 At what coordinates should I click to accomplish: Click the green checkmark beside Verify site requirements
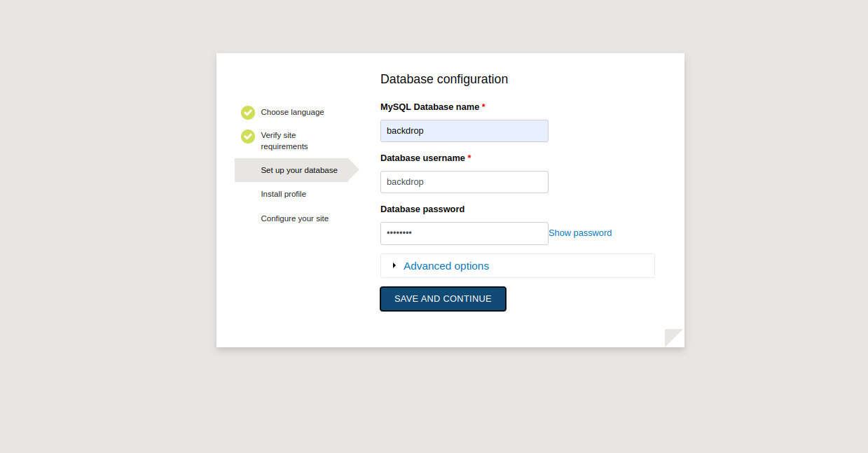(x=248, y=137)
